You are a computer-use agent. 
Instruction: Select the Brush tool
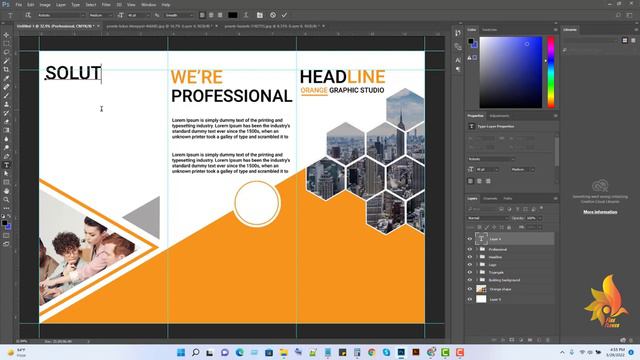[x=6, y=96]
